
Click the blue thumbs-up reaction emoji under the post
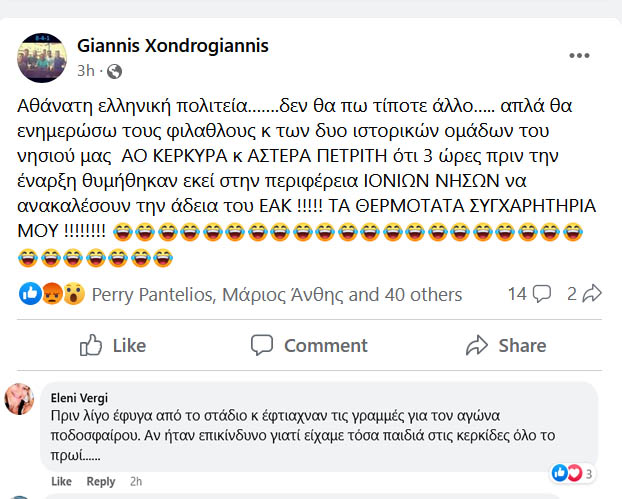pos(30,294)
